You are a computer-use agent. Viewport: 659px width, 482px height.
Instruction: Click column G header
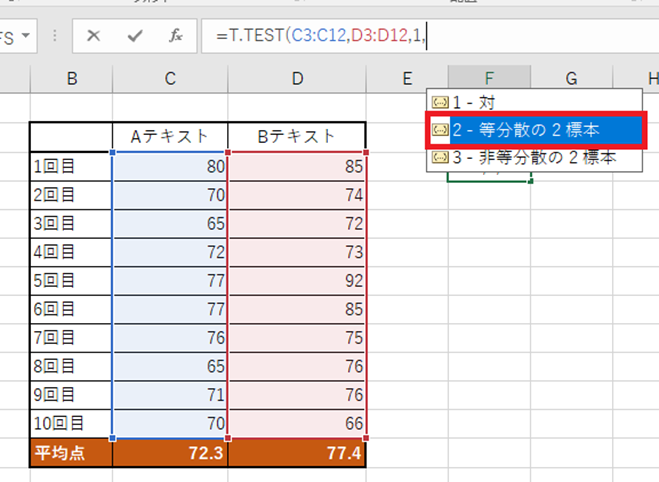[x=571, y=78]
